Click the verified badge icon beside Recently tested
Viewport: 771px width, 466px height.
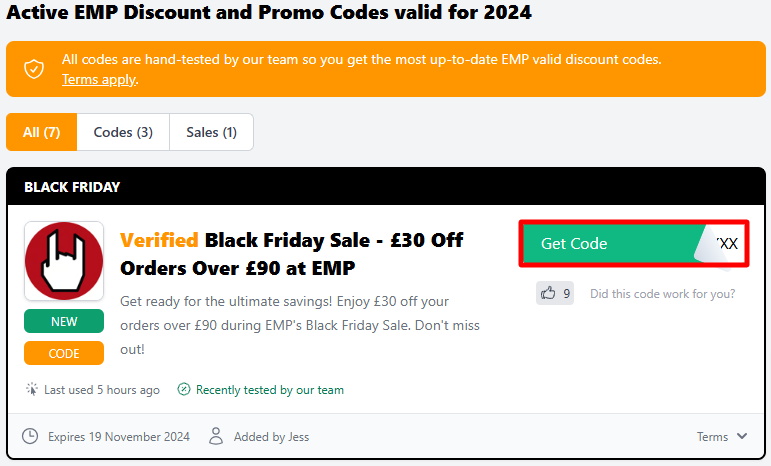183,389
